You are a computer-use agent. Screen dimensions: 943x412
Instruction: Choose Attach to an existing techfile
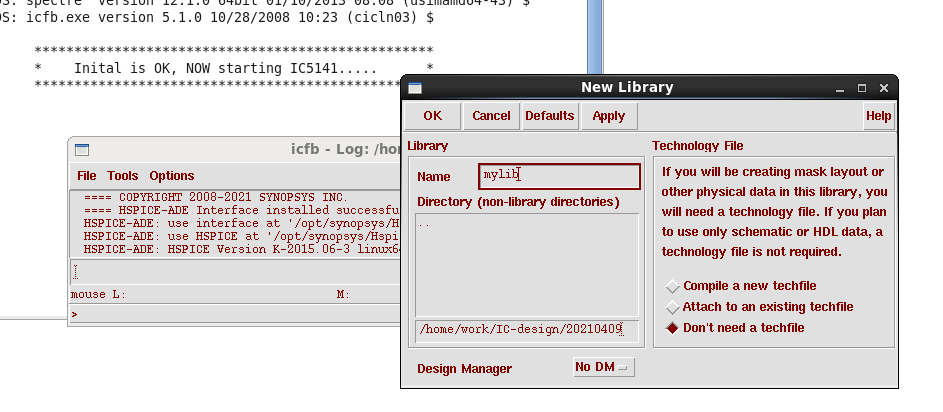pyautogui.click(x=672, y=307)
